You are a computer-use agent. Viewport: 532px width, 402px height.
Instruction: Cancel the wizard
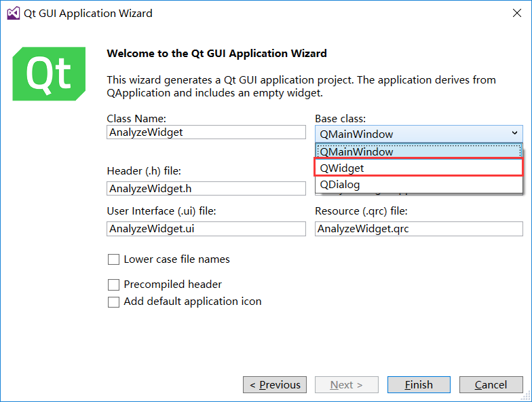491,384
